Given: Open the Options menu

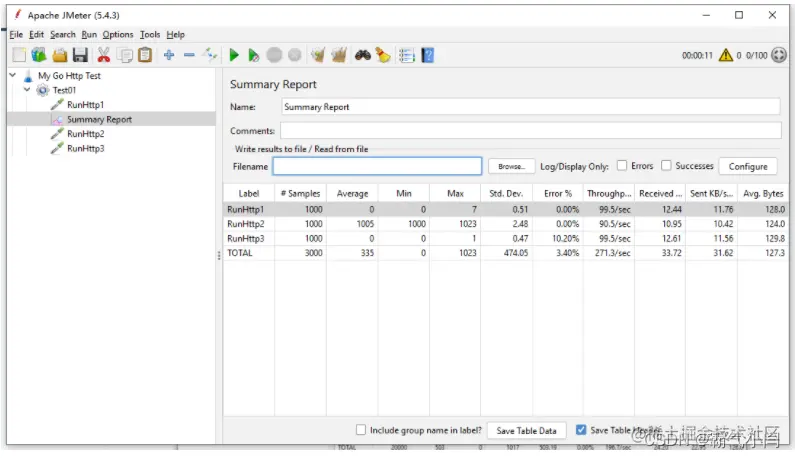Looking at the screenshot, I should (118, 34).
